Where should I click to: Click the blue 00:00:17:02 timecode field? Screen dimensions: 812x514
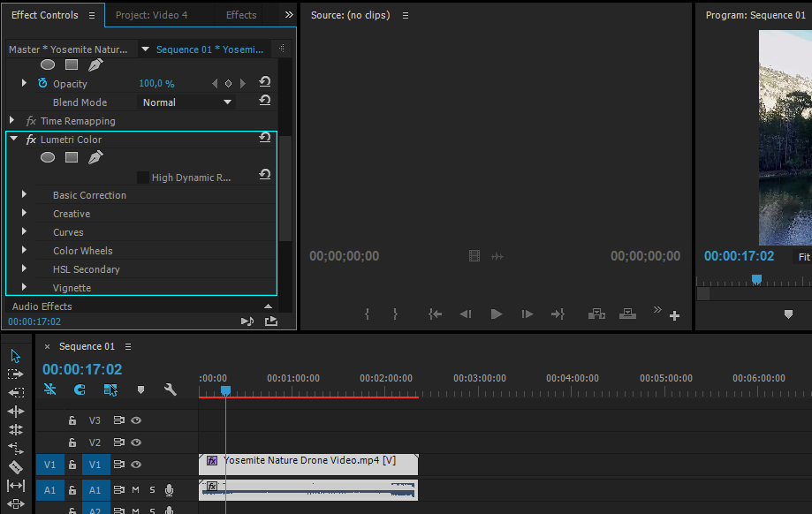click(x=739, y=256)
